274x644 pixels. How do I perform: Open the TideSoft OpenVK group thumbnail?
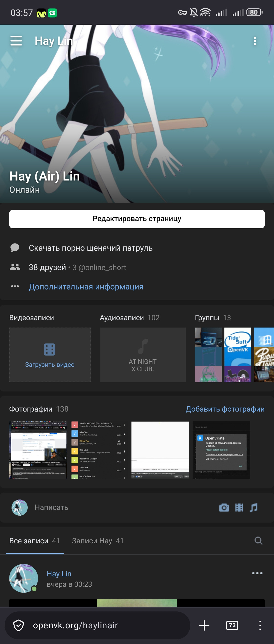[238, 337]
